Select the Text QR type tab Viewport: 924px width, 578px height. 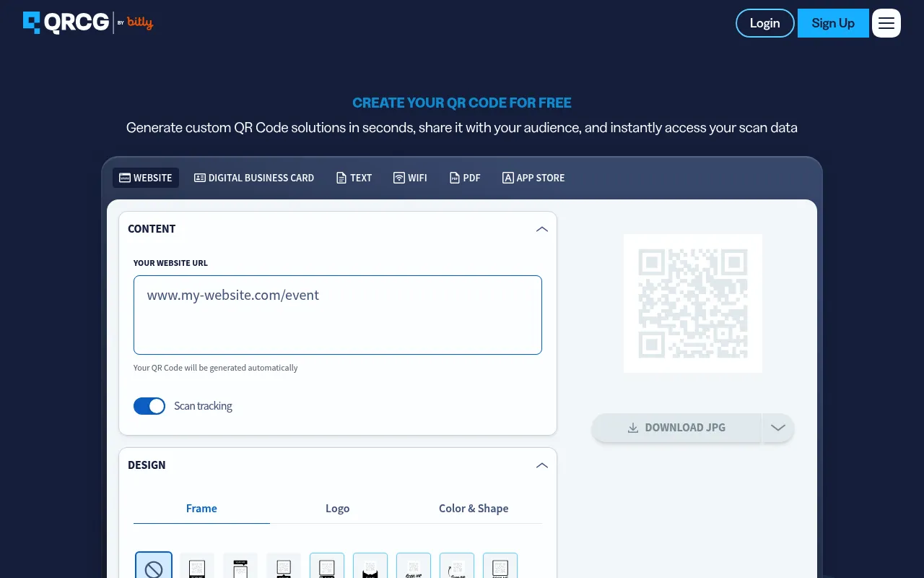pos(354,178)
